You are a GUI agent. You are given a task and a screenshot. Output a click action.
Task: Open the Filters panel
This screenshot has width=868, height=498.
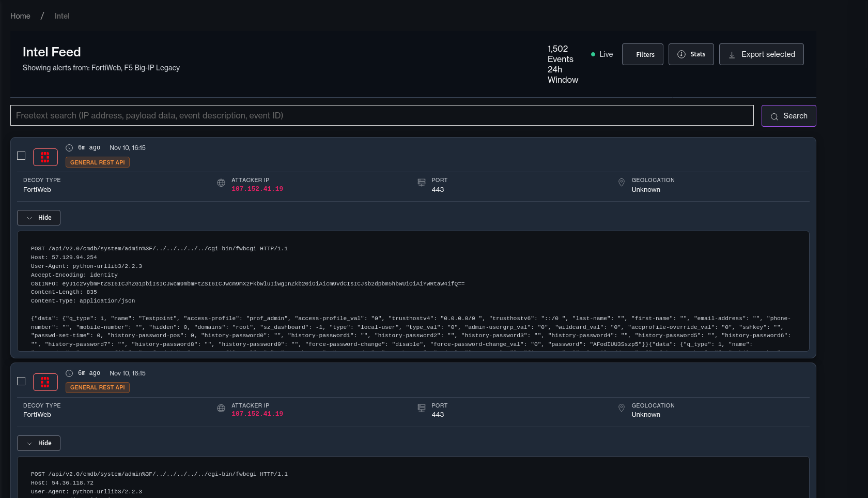point(642,54)
